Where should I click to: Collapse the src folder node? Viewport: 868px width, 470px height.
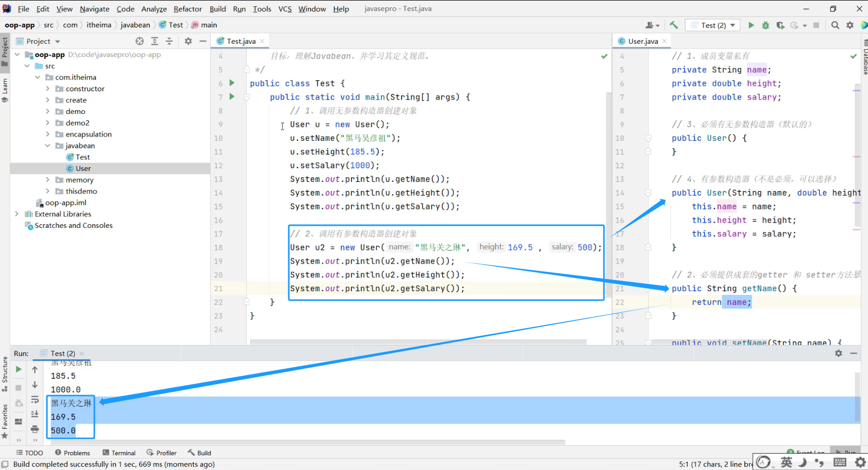coord(27,66)
